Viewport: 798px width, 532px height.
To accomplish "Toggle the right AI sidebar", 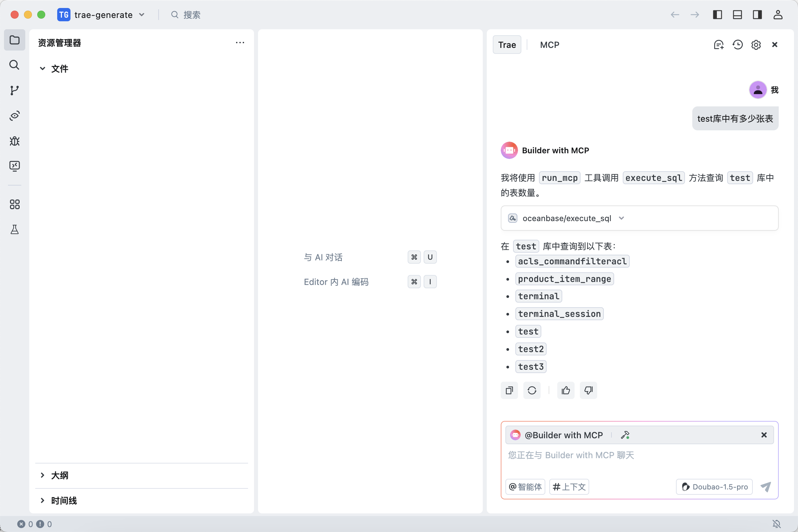I will pyautogui.click(x=757, y=15).
